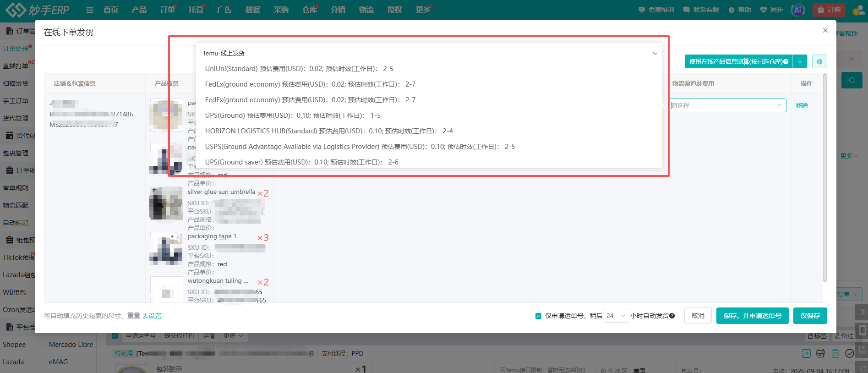Open the 帮助 help menu

(x=740, y=10)
